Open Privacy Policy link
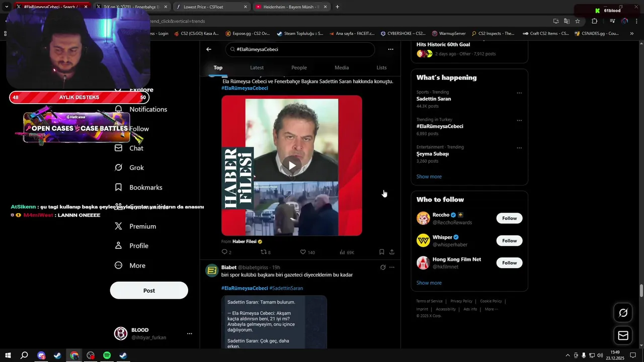 (461, 301)
